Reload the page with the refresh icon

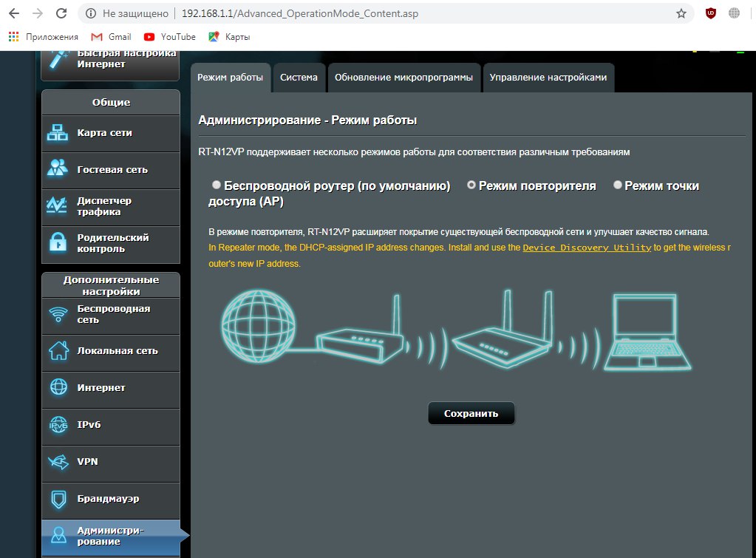[61, 13]
